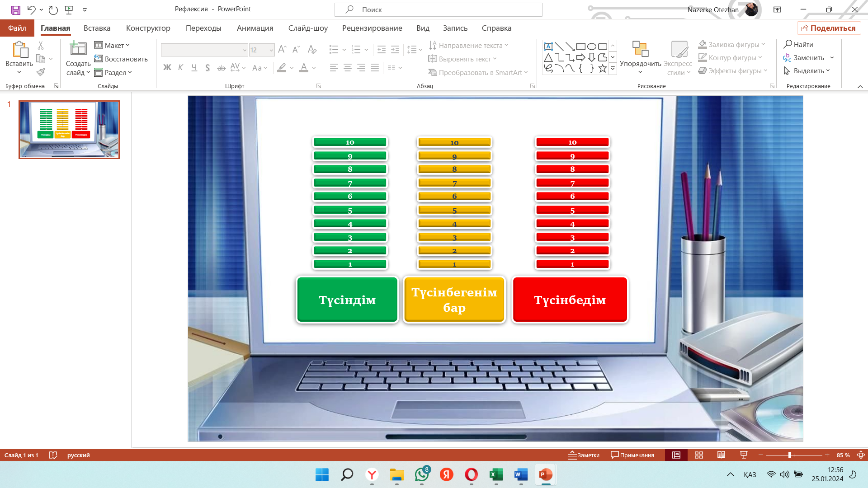Expand shapes gallery more arrow

(x=613, y=69)
